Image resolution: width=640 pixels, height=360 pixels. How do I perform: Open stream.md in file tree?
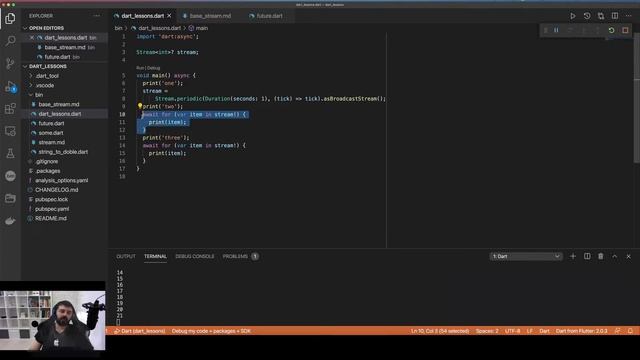(51, 142)
